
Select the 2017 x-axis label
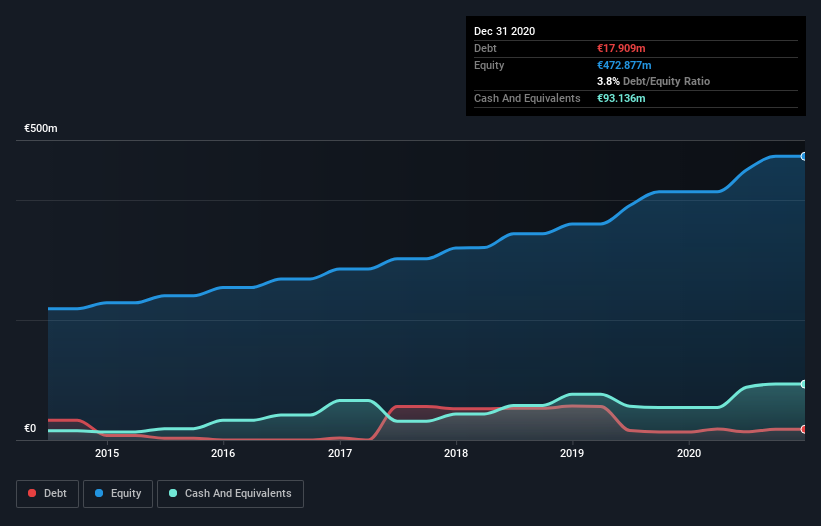pyautogui.click(x=340, y=453)
